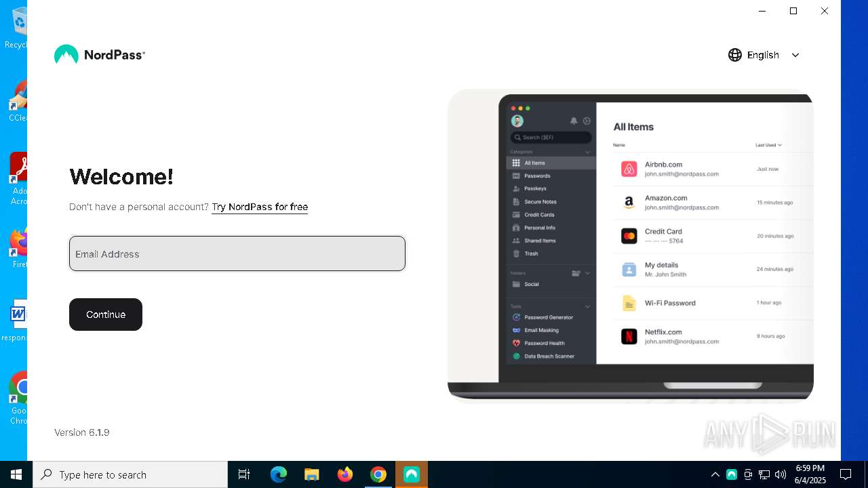Open the network tray icon
Image resolution: width=868 pixels, height=488 pixels.
pyautogui.click(x=764, y=474)
